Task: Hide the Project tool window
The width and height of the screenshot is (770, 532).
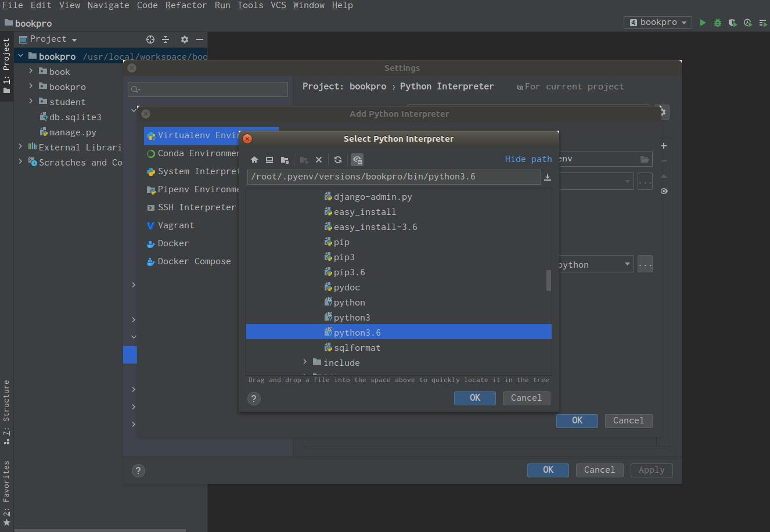Action: pos(200,39)
